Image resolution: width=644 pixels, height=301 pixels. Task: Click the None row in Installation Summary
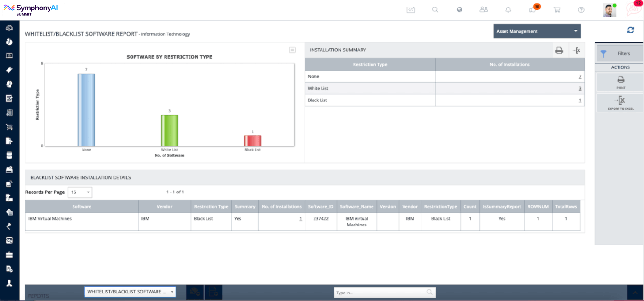445,76
